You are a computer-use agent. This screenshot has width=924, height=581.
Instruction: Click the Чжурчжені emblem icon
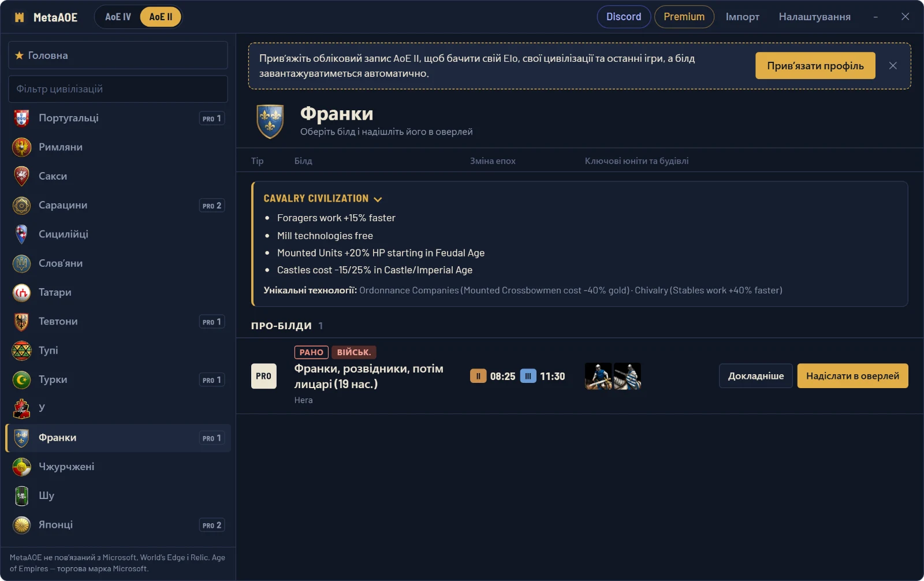coord(21,467)
